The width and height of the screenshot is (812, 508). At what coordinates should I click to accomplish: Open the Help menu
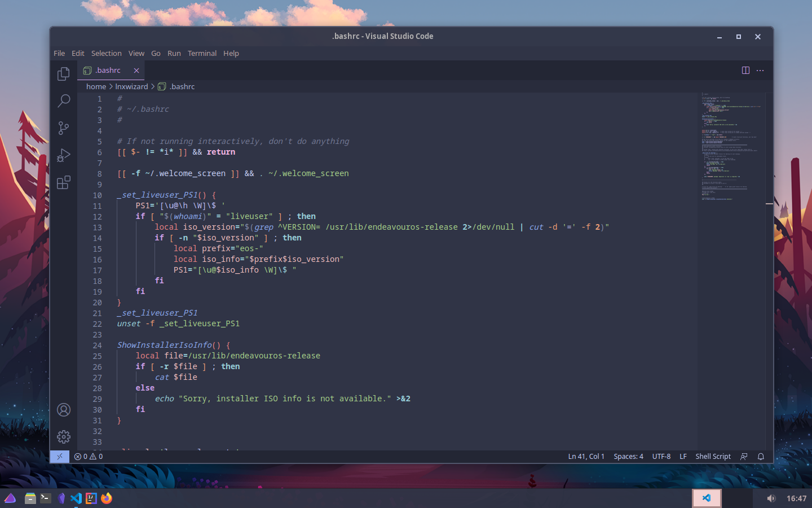click(231, 54)
